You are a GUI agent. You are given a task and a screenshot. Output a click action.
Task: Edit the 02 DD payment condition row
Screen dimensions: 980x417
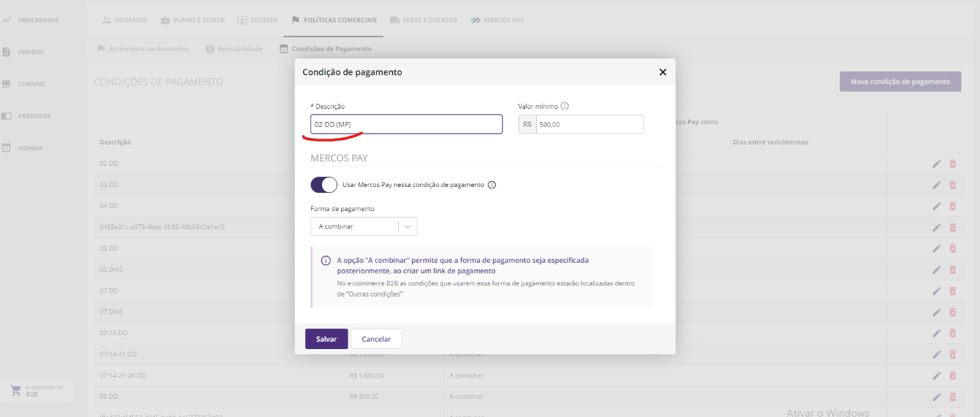[x=936, y=164]
